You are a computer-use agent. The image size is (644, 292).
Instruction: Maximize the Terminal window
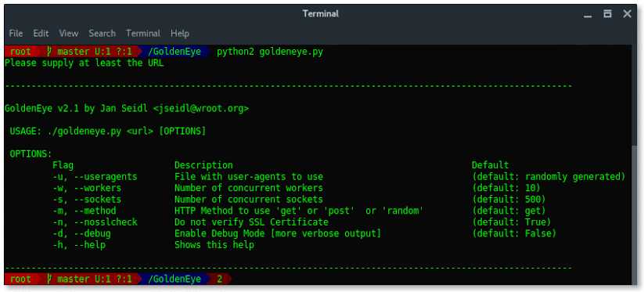tap(607, 14)
